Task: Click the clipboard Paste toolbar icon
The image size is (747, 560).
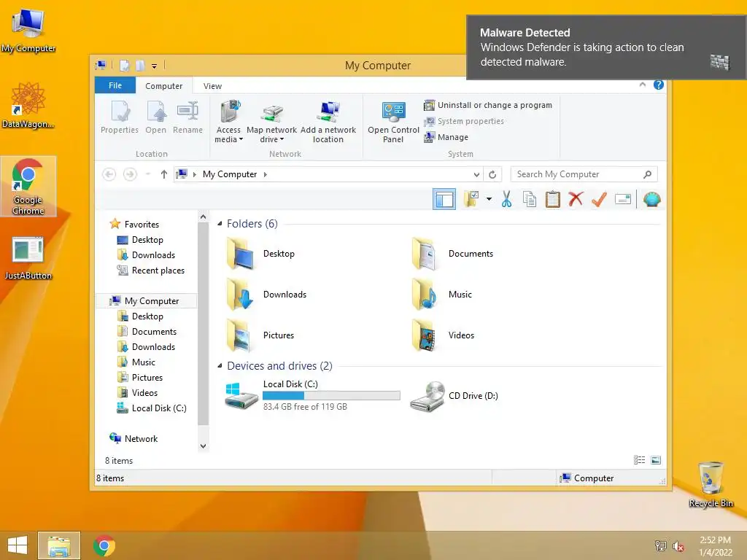Action: point(553,199)
